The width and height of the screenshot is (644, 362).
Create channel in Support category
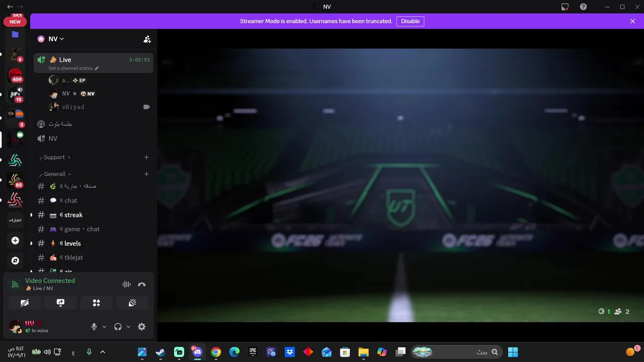click(x=146, y=157)
